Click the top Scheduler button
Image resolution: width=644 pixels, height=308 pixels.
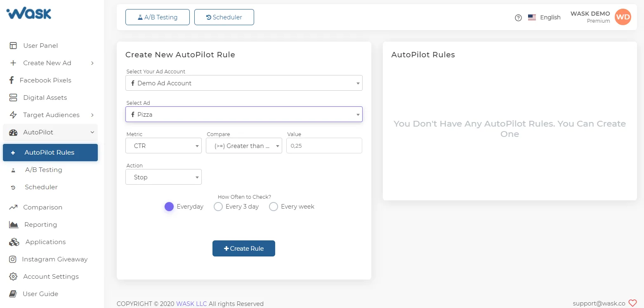tap(224, 17)
